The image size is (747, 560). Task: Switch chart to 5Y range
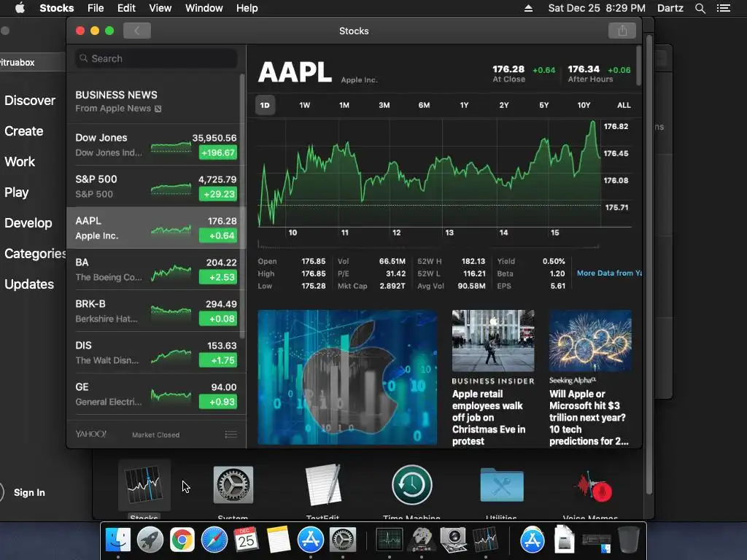click(x=543, y=105)
